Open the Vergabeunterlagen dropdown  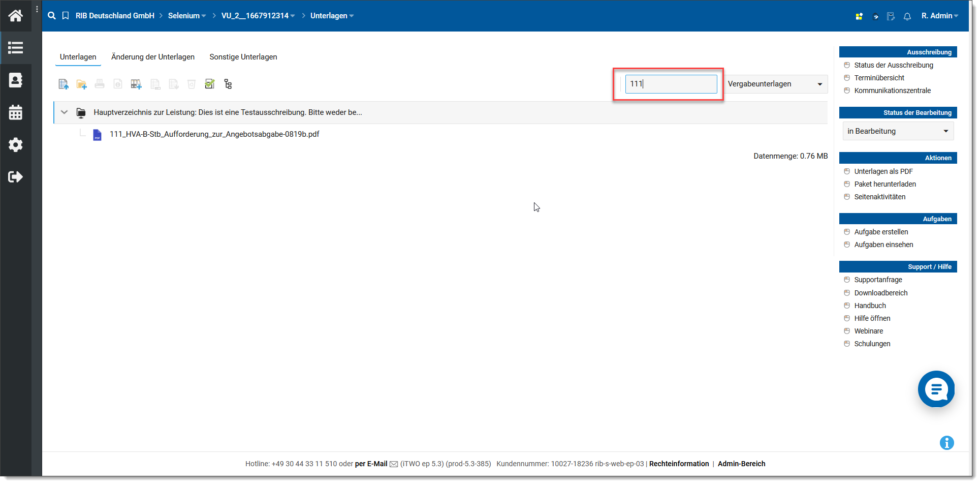tap(774, 84)
